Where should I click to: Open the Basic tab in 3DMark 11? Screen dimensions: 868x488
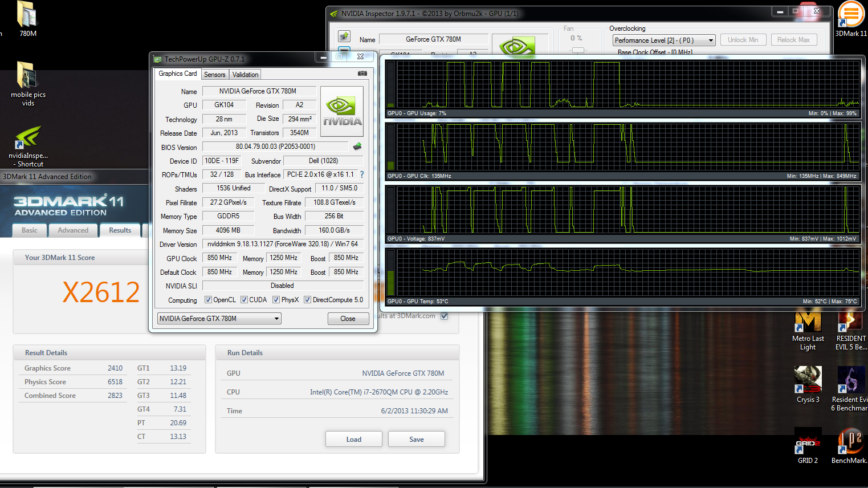click(30, 230)
